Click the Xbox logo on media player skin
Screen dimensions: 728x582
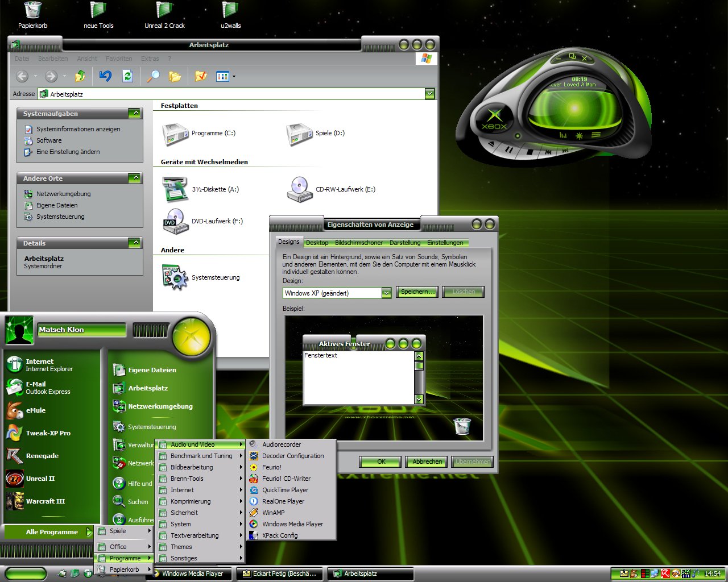coord(494,119)
